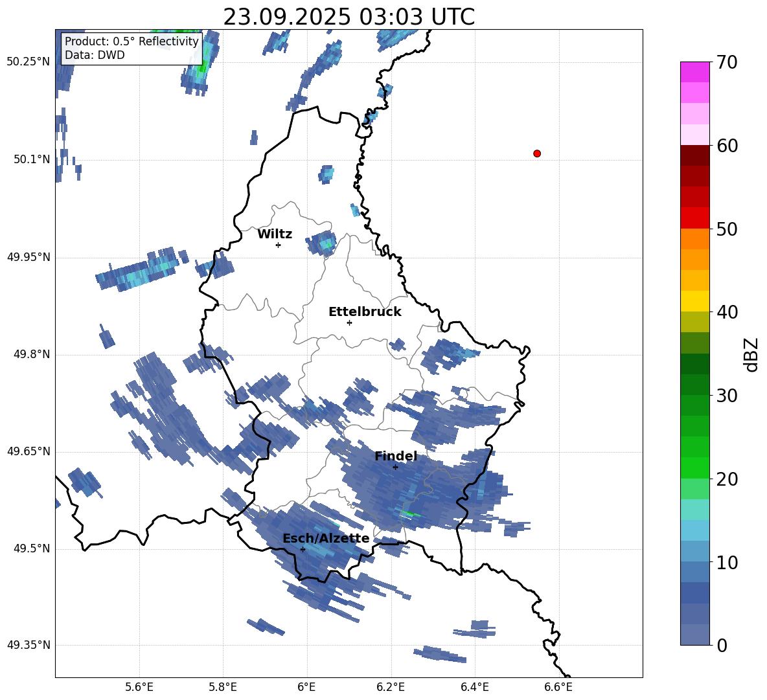Click the Ettelbruck station label

(365, 312)
